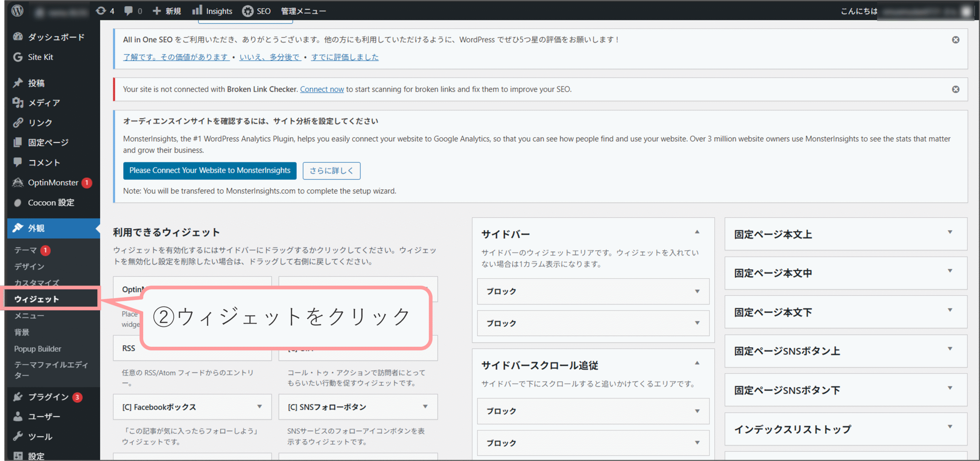Expand the 固定ページ本文上 widget area
Image resolution: width=980 pixels, height=461 pixels.
[950, 232]
